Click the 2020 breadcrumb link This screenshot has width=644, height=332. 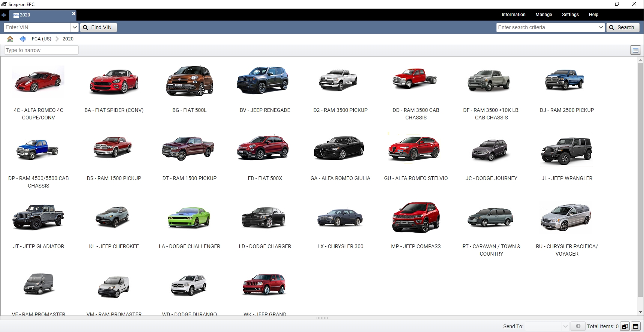pyautogui.click(x=68, y=39)
